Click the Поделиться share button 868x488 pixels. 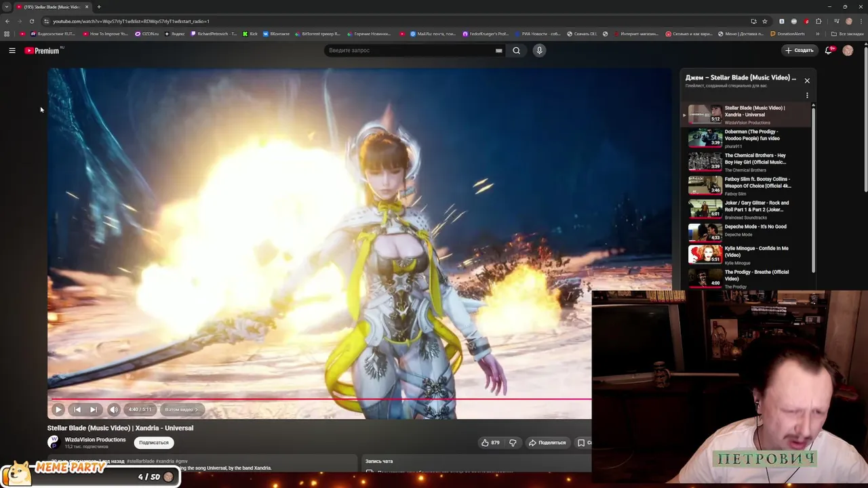[547, 443]
